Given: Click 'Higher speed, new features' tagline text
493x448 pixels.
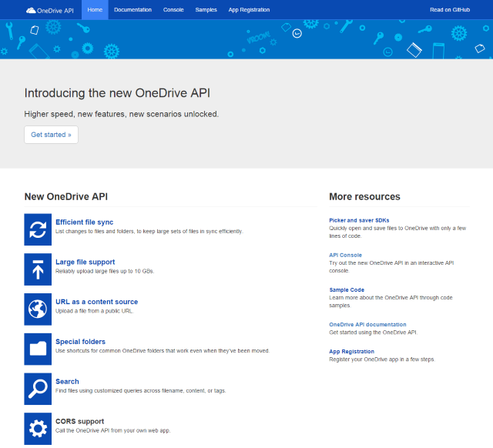Looking at the screenshot, I should coord(122,114).
